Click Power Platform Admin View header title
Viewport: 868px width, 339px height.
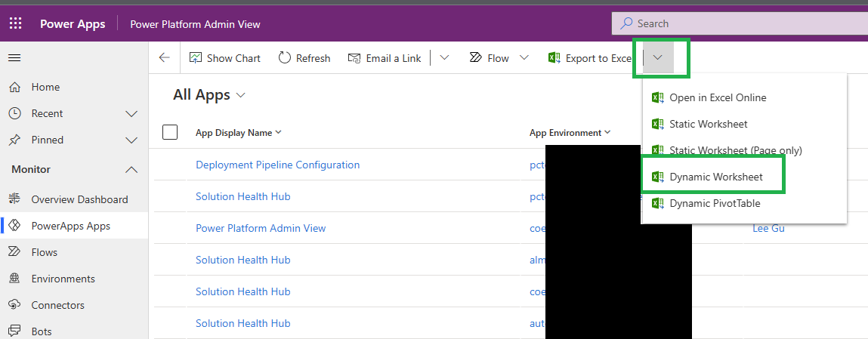(x=195, y=24)
